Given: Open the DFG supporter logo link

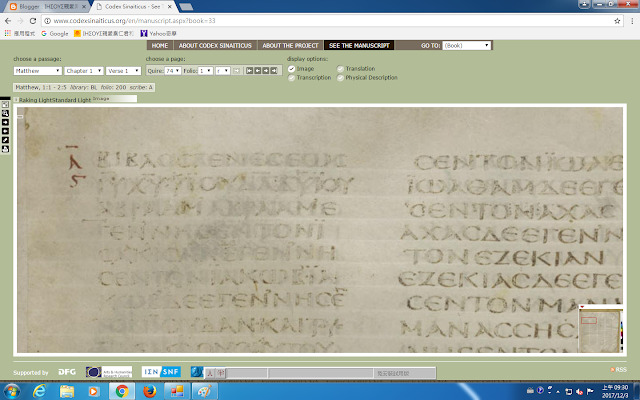Looking at the screenshot, I should [67, 372].
